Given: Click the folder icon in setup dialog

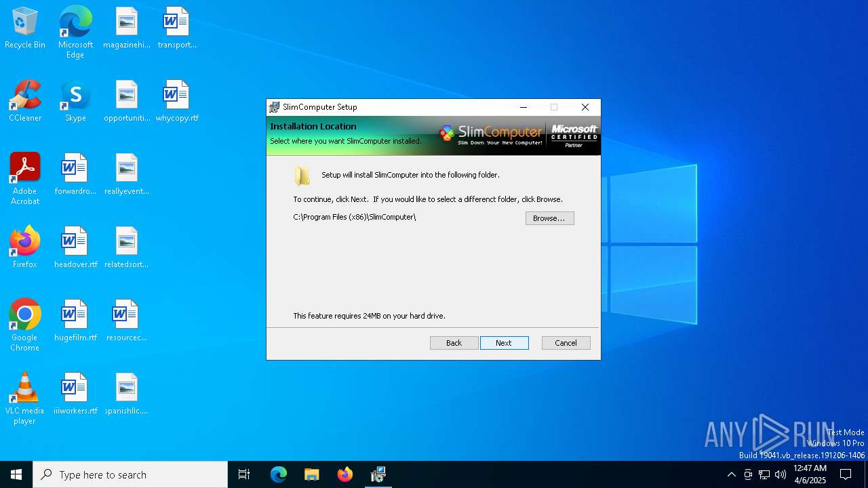Looking at the screenshot, I should pos(302,176).
